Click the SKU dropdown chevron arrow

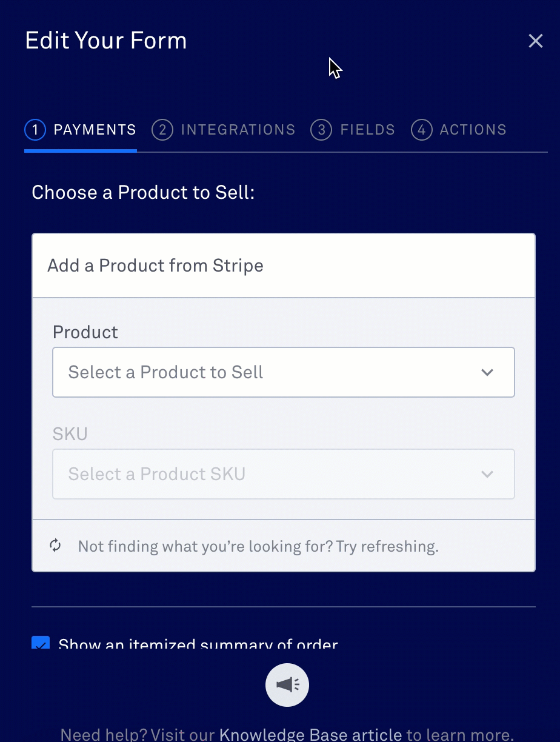click(x=487, y=474)
